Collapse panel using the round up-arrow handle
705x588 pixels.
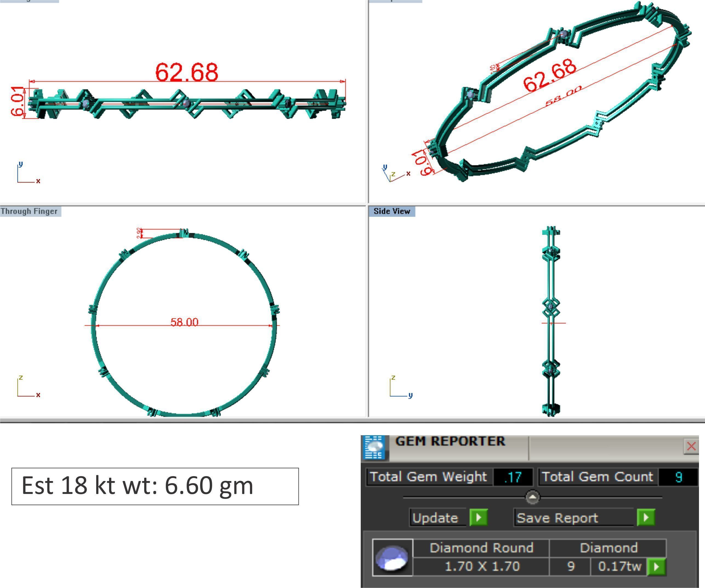[x=532, y=497]
